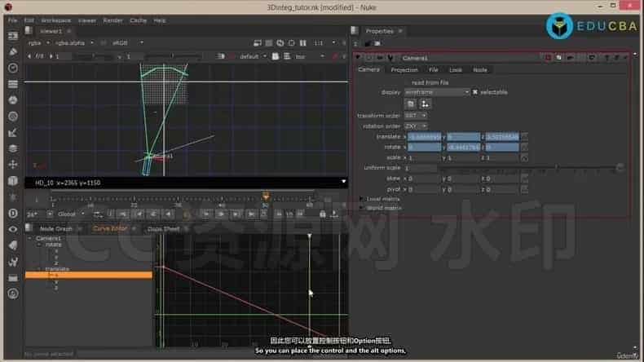Open the Help menu
644x362 pixels.
[159, 20]
